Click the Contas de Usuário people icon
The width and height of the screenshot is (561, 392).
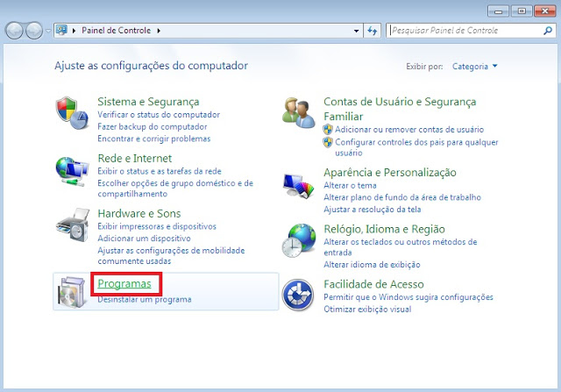coord(298,112)
